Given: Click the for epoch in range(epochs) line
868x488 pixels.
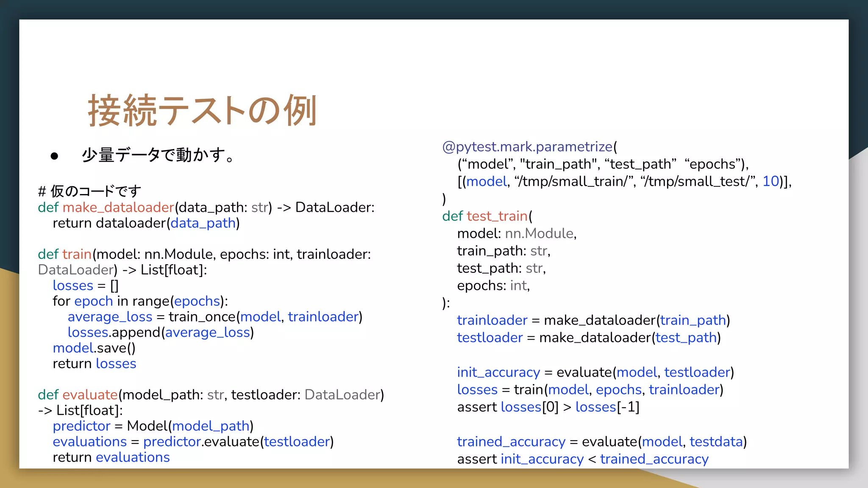Looking at the screenshot, I should point(140,301).
